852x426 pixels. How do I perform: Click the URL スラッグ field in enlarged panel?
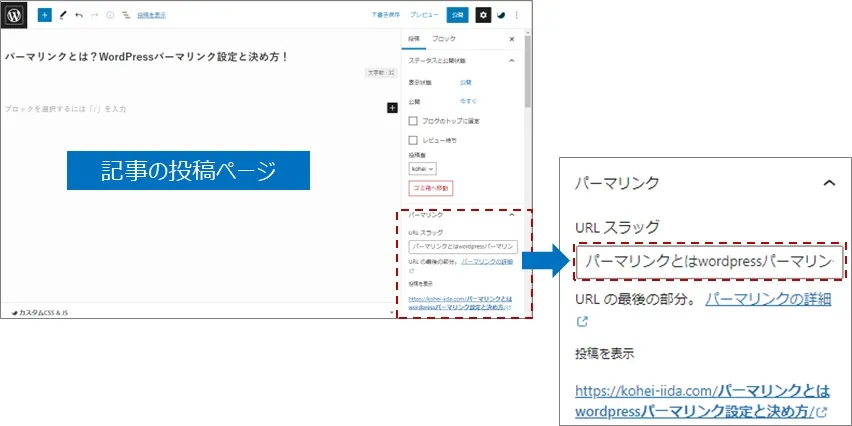pyautogui.click(x=710, y=262)
